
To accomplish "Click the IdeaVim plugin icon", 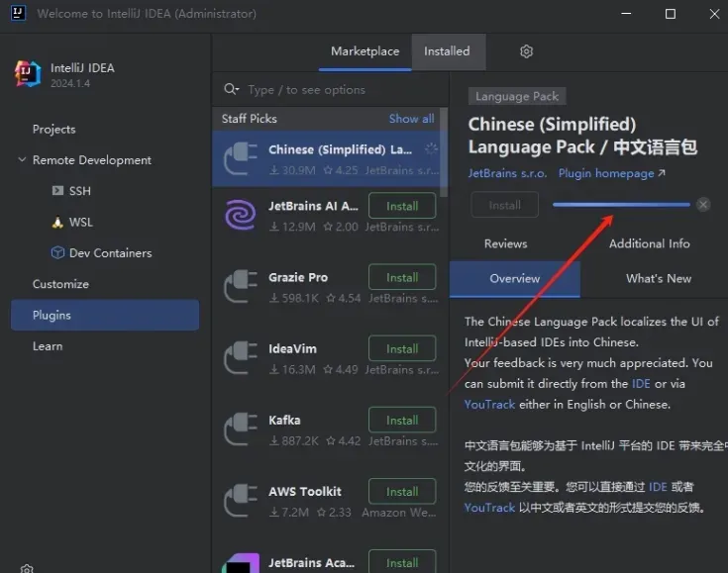I will click(x=241, y=357).
